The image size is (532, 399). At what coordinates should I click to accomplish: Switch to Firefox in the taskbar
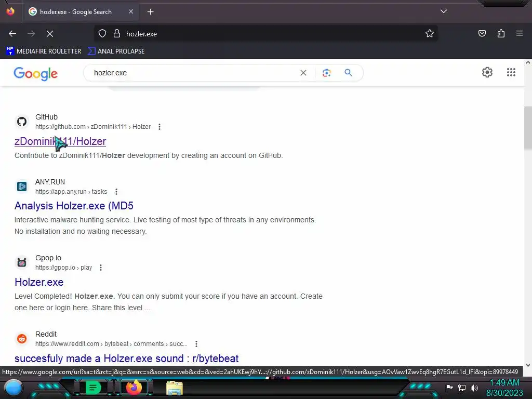tap(134, 388)
